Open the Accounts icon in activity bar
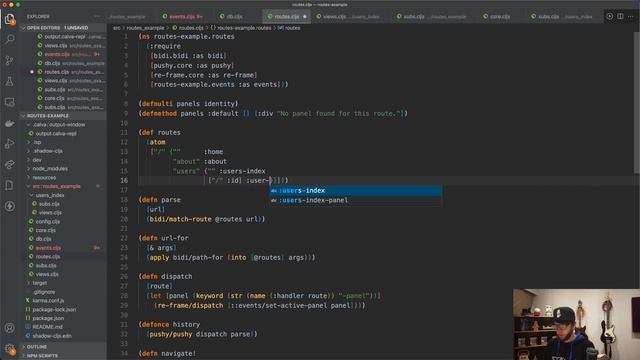640x360 pixels. pos(9,328)
